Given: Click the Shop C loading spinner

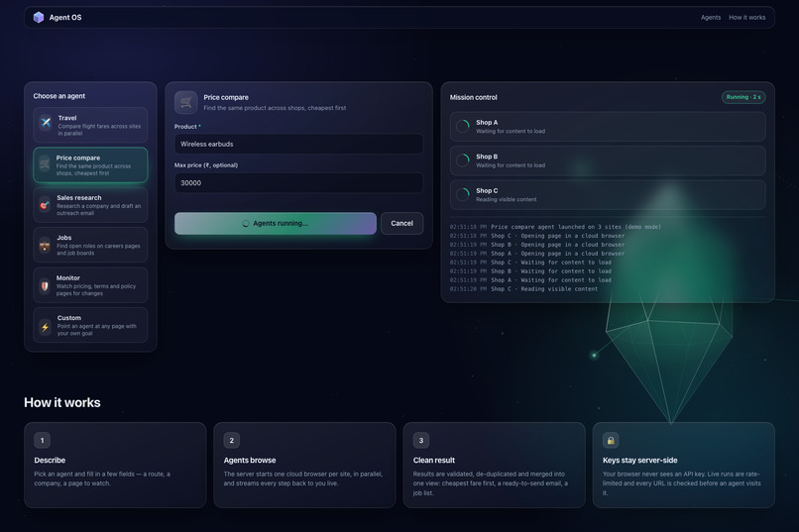Looking at the screenshot, I should 463,194.
